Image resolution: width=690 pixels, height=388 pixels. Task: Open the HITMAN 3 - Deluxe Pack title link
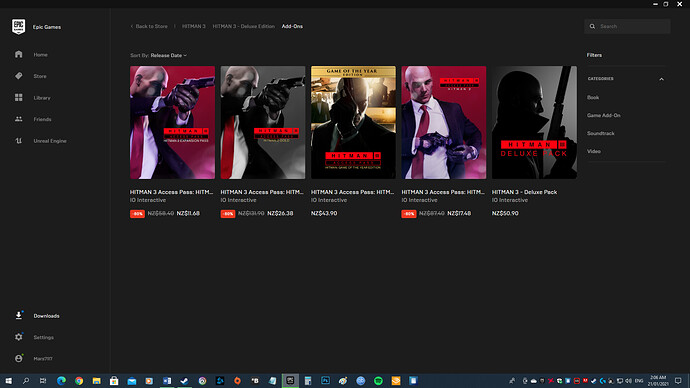524,192
